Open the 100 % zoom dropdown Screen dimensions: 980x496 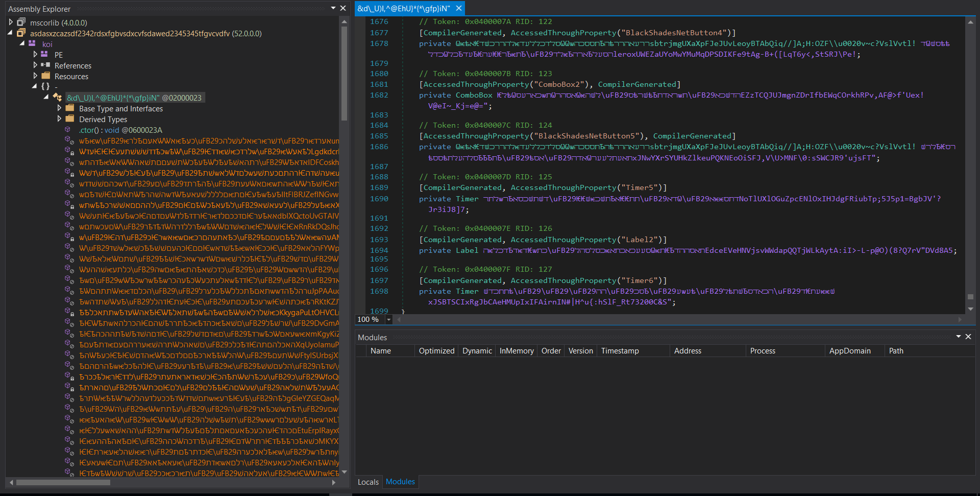tap(388, 319)
